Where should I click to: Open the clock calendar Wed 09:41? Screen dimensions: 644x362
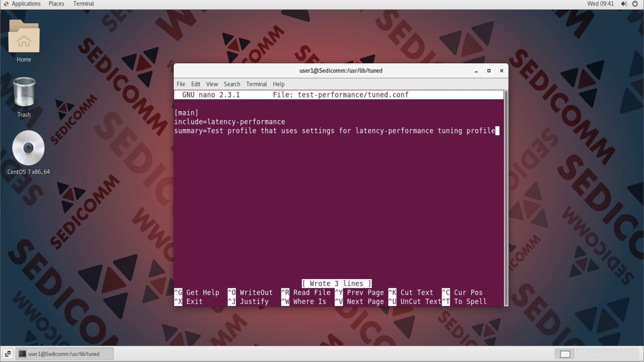(x=600, y=4)
